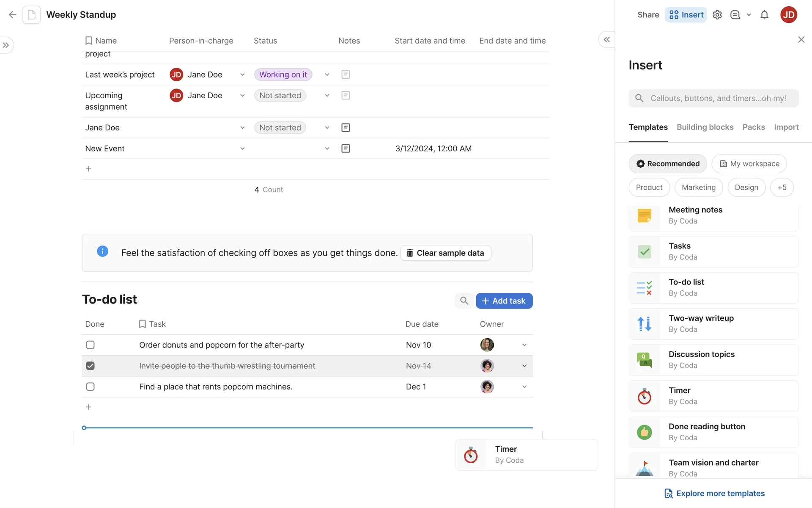Image resolution: width=812 pixels, height=508 pixels.
Task: Check the donuts and popcorn task
Action: pos(90,345)
